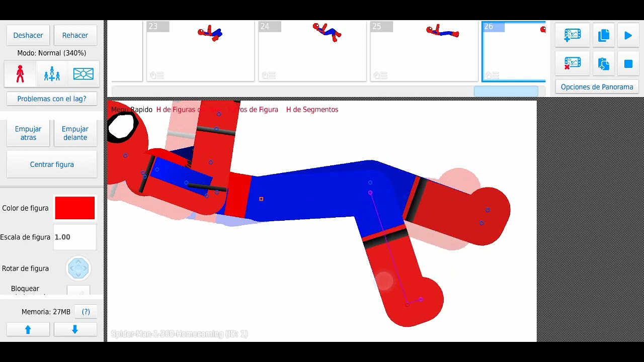Switch to the camera panorama tab
This screenshot has width=644, height=362.
click(84, 74)
